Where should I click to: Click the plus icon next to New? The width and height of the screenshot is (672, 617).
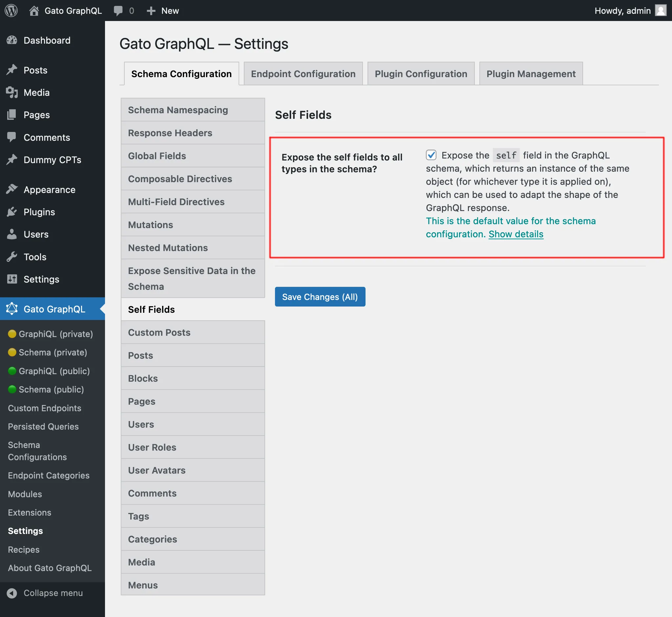pos(151,11)
